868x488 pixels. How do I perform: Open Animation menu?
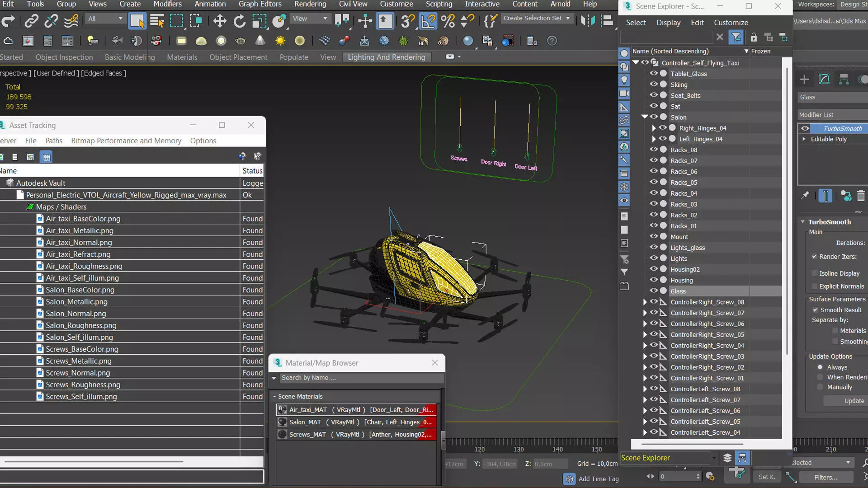(x=210, y=4)
